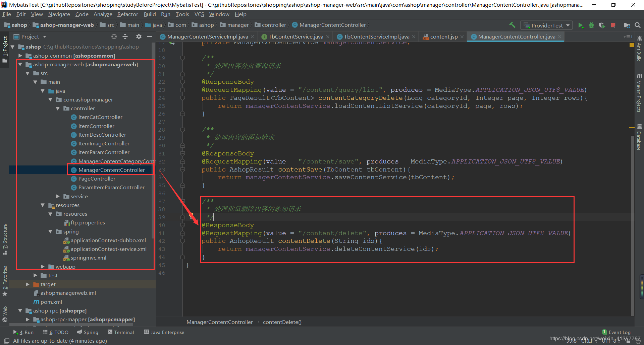Click contentDelete() in editor breadcrumb footer
The height and width of the screenshot is (345, 644).
[282, 322]
